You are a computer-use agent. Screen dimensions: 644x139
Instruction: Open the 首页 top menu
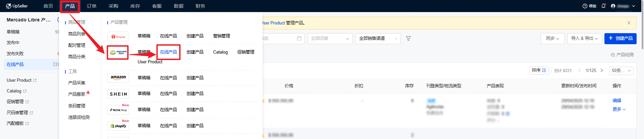pyautogui.click(x=48, y=6)
